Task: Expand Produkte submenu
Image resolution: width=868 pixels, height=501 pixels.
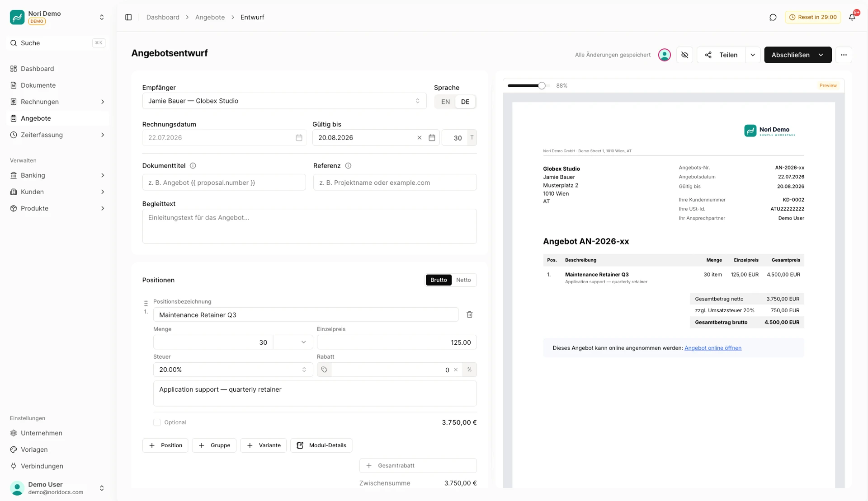Action: pyautogui.click(x=103, y=208)
